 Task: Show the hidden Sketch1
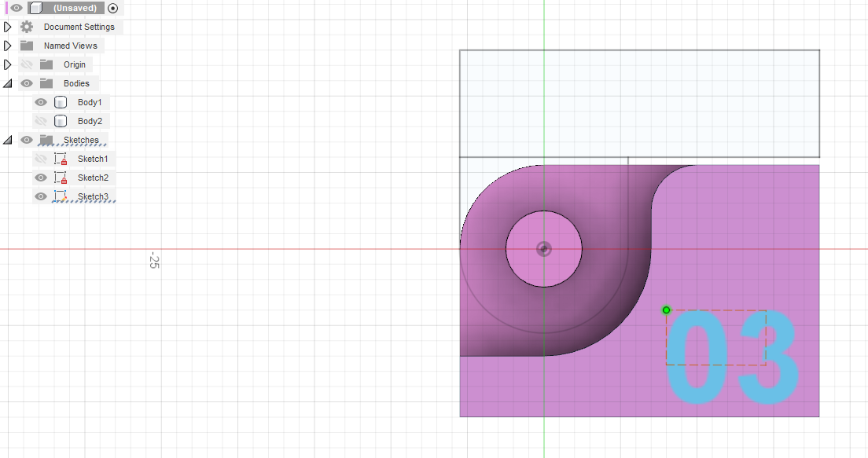[x=40, y=159]
